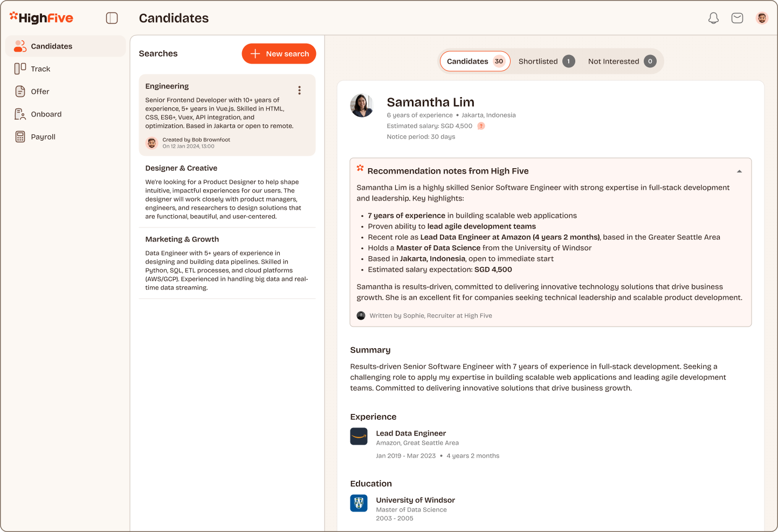Open the Onboard section
This screenshot has height=532, width=778.
coord(46,114)
